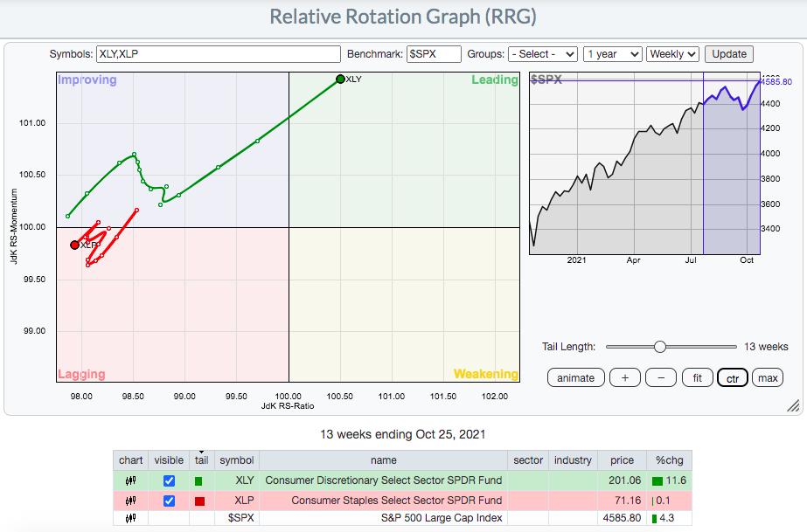This screenshot has width=807, height=532.
Task: Grab the chart resize handle in the corner
Action: point(793,405)
